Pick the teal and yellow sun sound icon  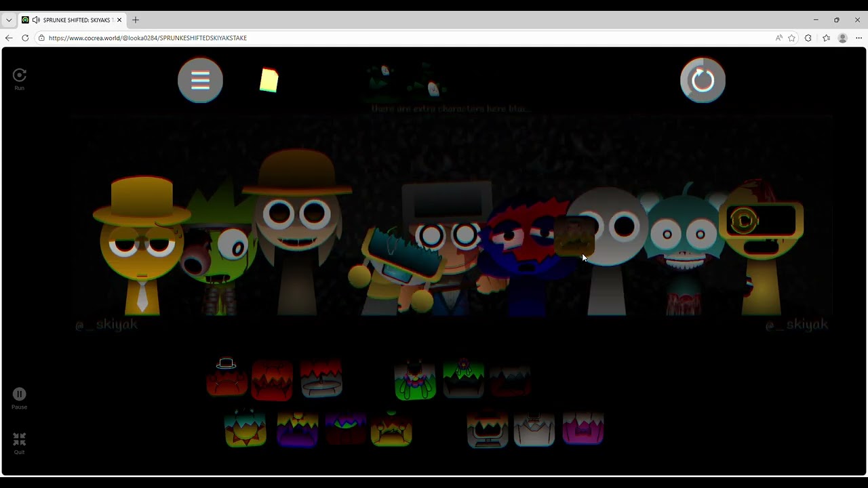tap(245, 428)
